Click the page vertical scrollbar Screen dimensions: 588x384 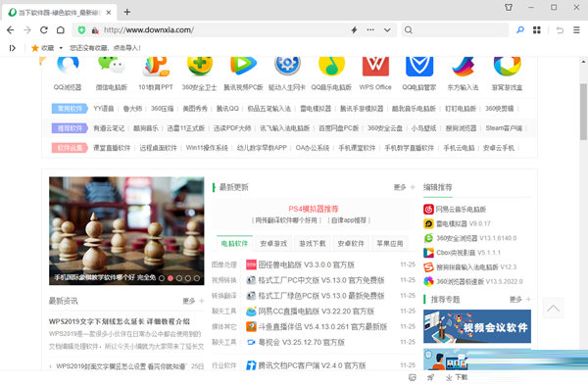point(583,112)
